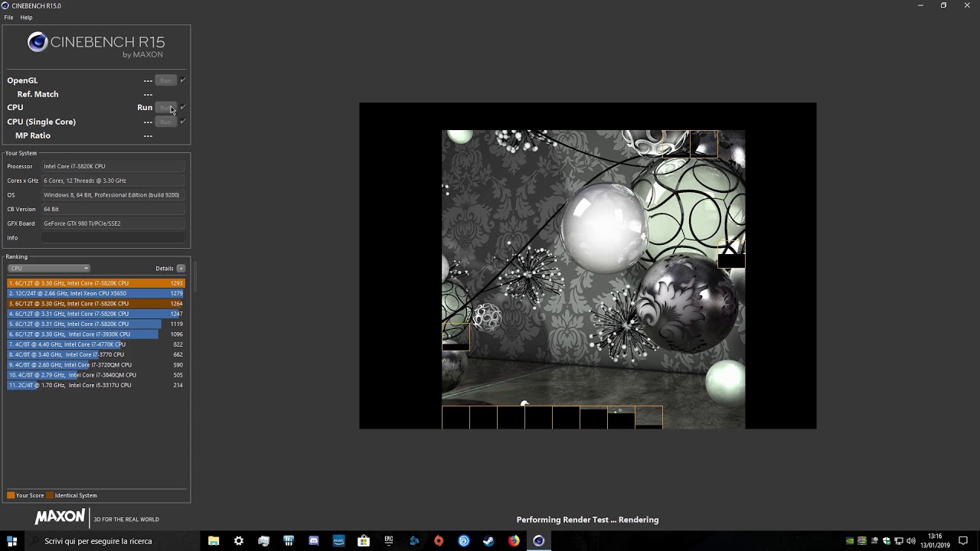The height and width of the screenshot is (551, 980).
Task: Open the volume control in tray
Action: coord(911,541)
